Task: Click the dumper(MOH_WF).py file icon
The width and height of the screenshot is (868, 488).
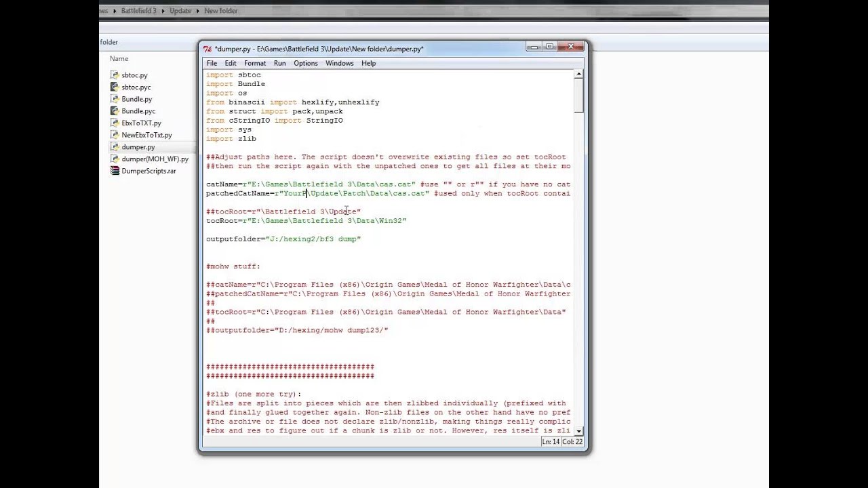Action: pos(115,159)
